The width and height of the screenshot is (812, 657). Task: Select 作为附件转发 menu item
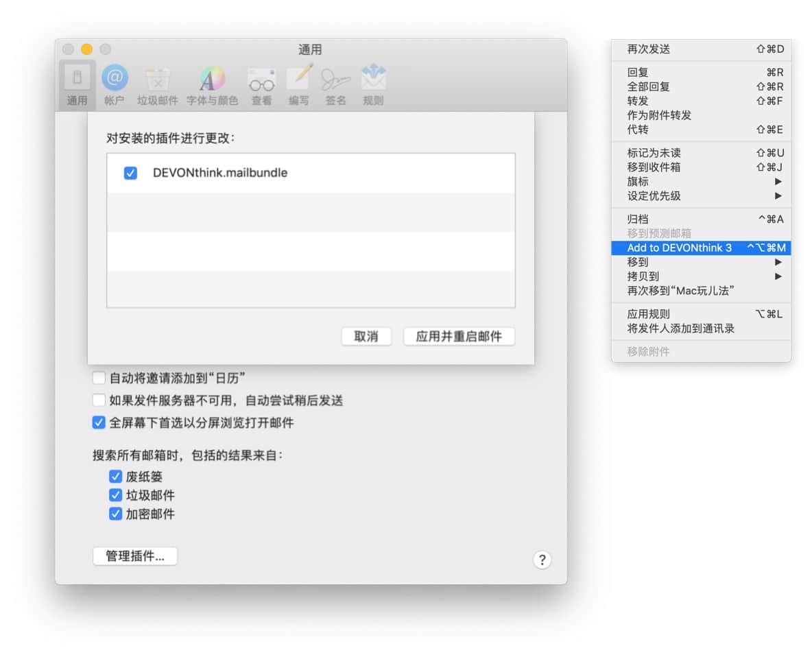(701, 115)
